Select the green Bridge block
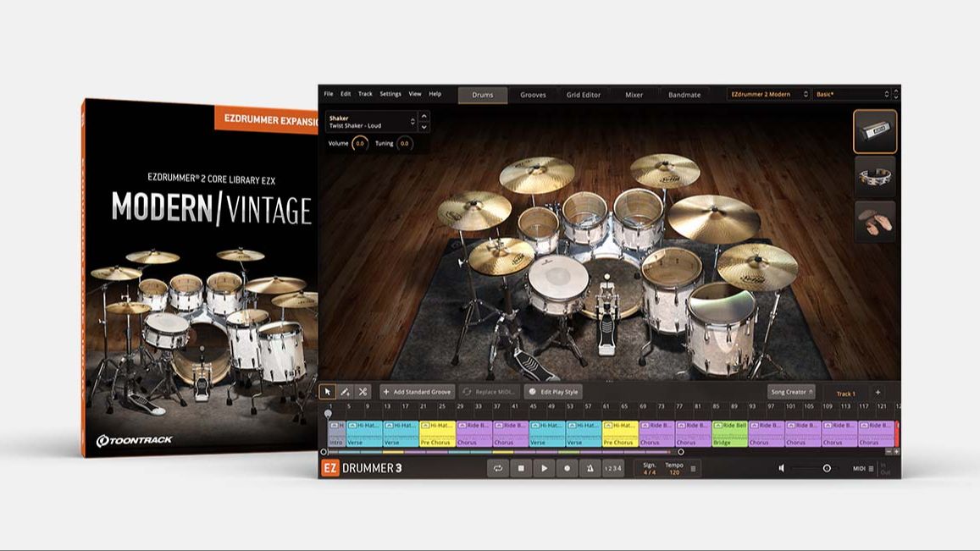Viewport: 980px width, 551px height. pyautogui.click(x=730, y=433)
